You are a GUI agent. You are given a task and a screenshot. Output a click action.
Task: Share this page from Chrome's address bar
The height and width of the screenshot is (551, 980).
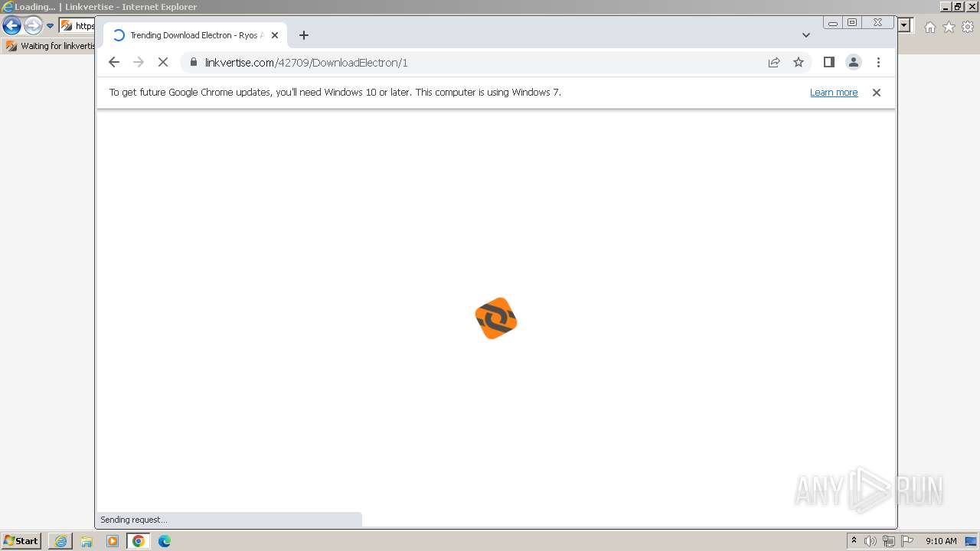point(774,62)
